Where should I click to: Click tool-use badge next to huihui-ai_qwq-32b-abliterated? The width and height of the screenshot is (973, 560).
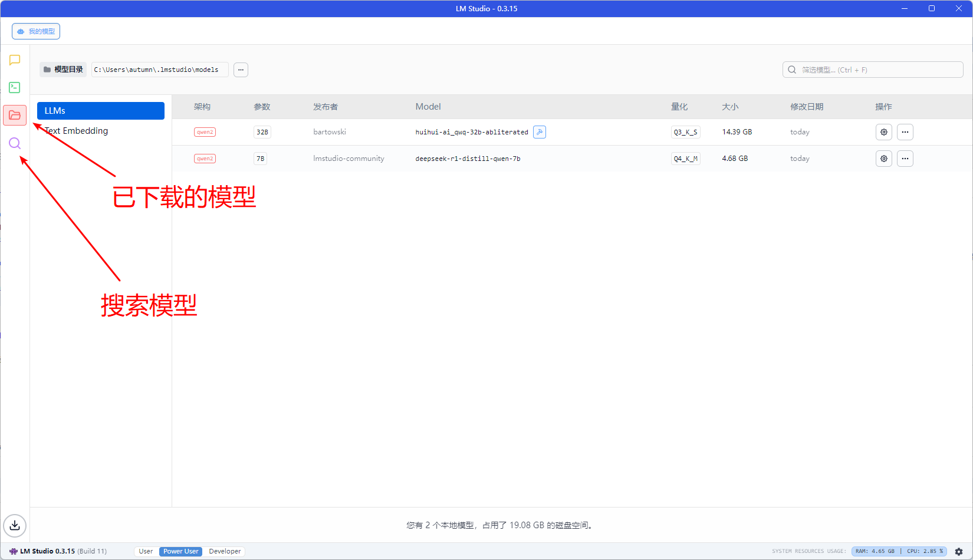pos(540,132)
